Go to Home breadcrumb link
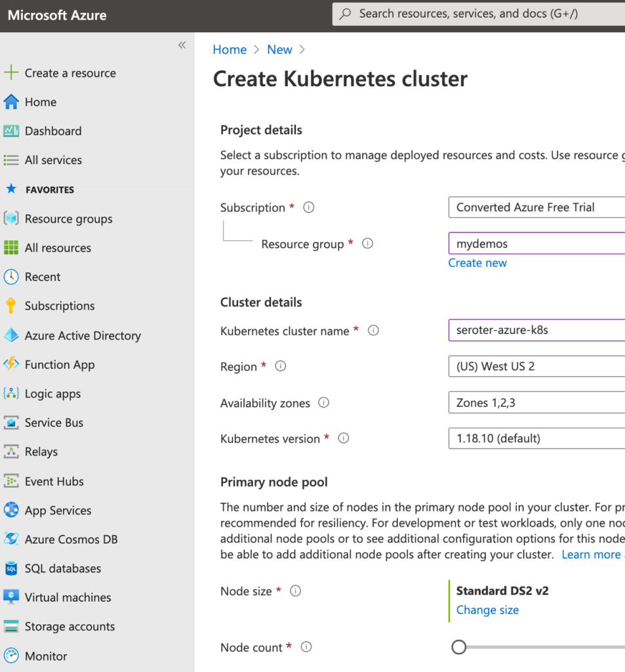 [230, 50]
